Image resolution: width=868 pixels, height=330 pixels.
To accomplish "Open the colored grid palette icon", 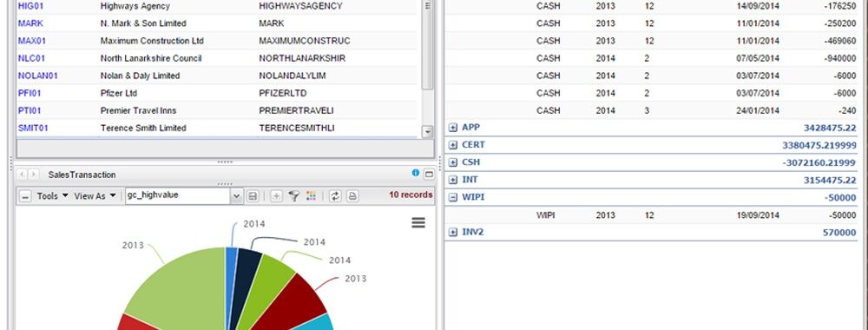I will coord(311,195).
